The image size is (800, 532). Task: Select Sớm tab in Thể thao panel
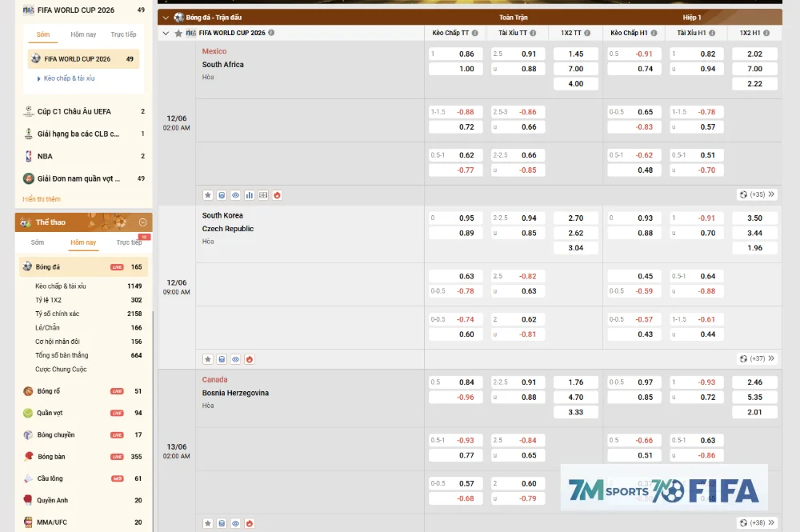coord(38,242)
